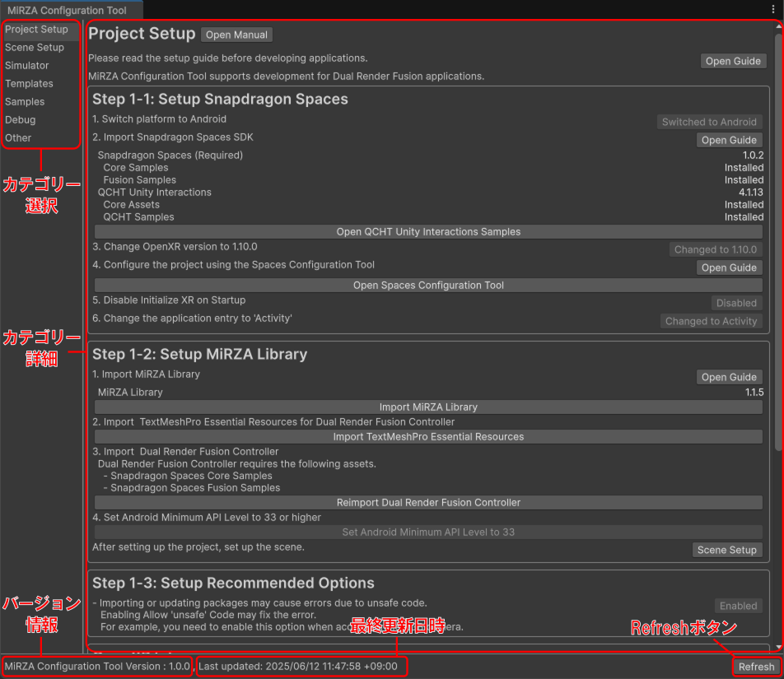Click the Enabled button for unsafe code

point(739,606)
